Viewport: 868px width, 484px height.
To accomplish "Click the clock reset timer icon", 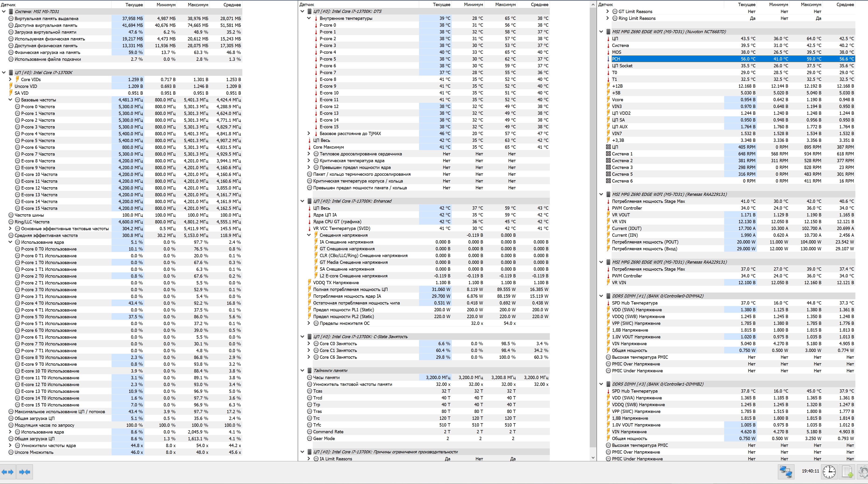I will coord(829,472).
